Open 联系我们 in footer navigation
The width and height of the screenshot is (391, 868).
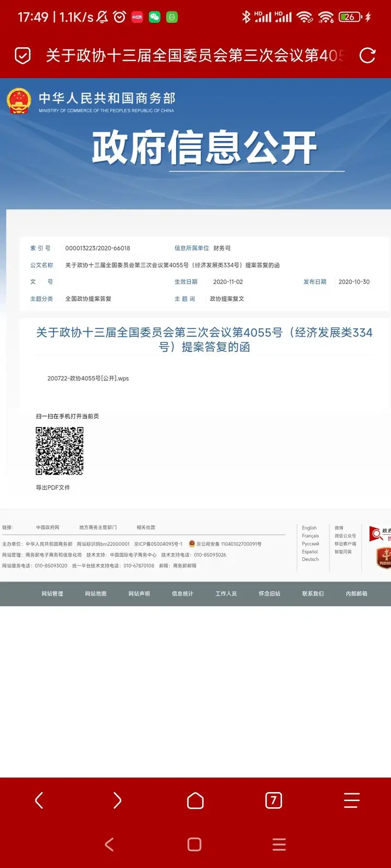pyautogui.click(x=313, y=594)
